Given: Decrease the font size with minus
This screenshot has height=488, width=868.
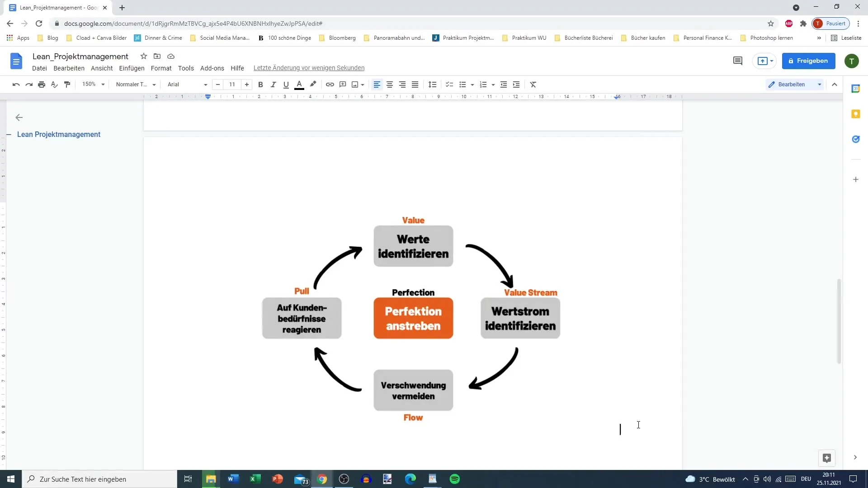Looking at the screenshot, I should (218, 84).
